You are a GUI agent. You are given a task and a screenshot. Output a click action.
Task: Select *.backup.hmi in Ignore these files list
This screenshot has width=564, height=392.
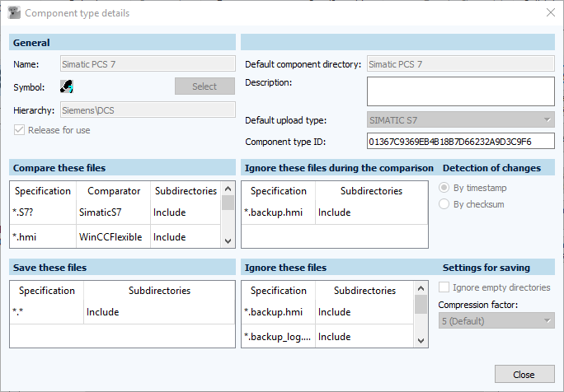[x=279, y=312]
